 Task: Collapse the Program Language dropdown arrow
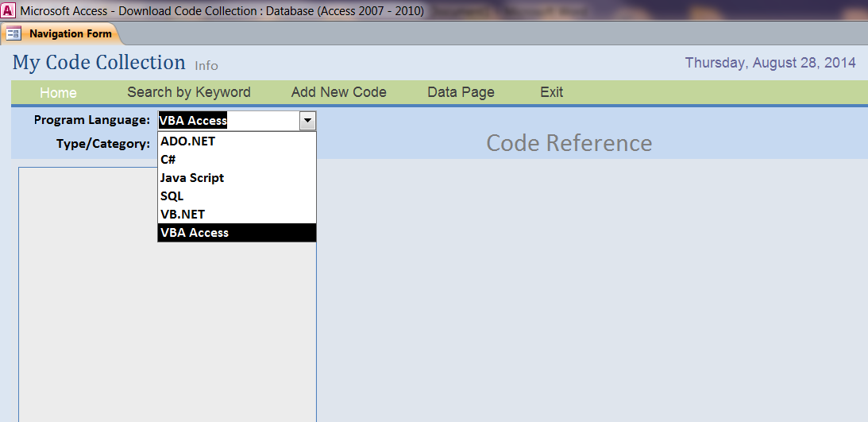[307, 121]
